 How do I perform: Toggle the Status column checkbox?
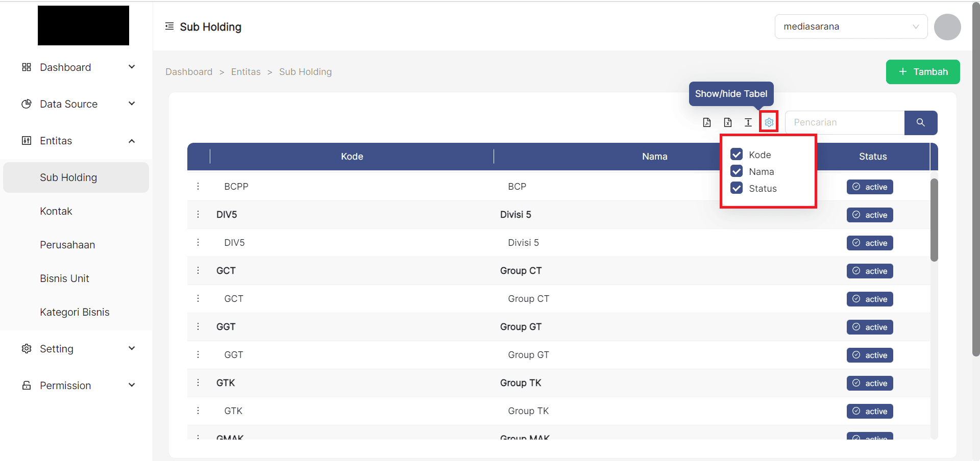pos(737,188)
